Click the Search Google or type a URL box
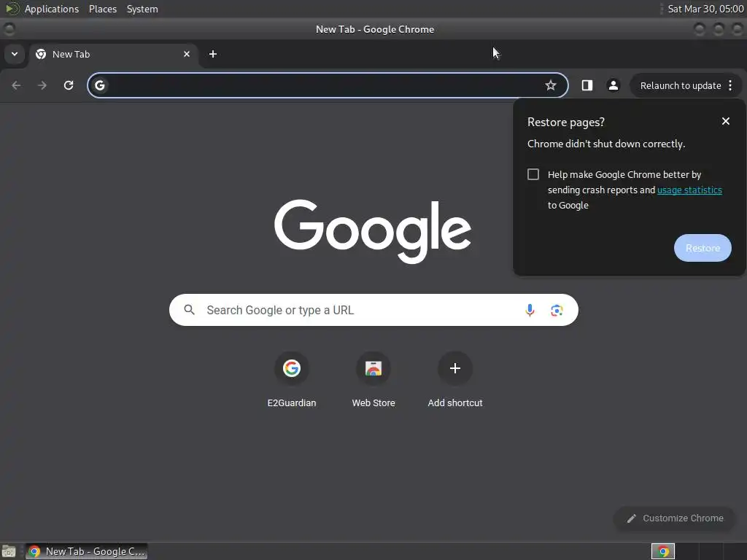Viewport: 747px width, 560px height. click(x=373, y=310)
